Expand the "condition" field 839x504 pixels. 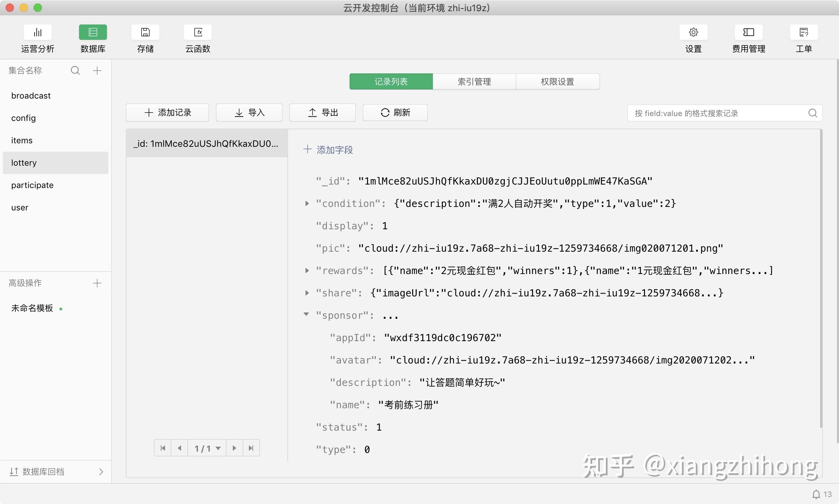tap(307, 203)
